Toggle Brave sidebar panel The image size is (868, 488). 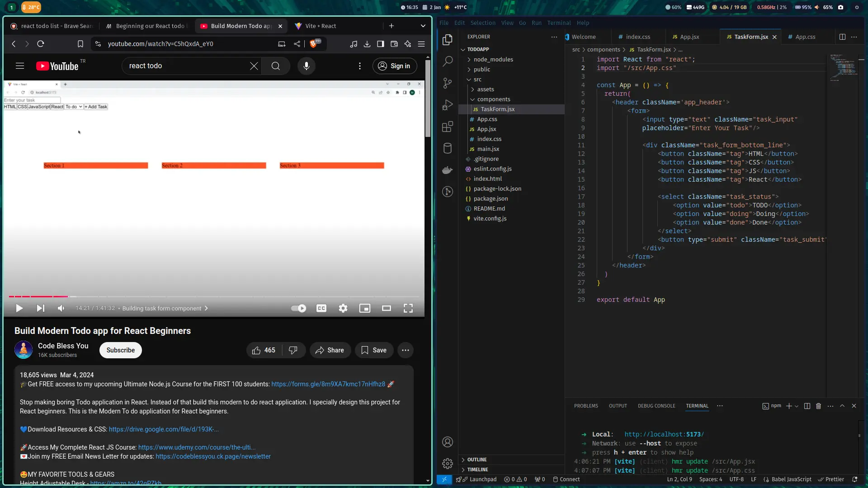(381, 44)
